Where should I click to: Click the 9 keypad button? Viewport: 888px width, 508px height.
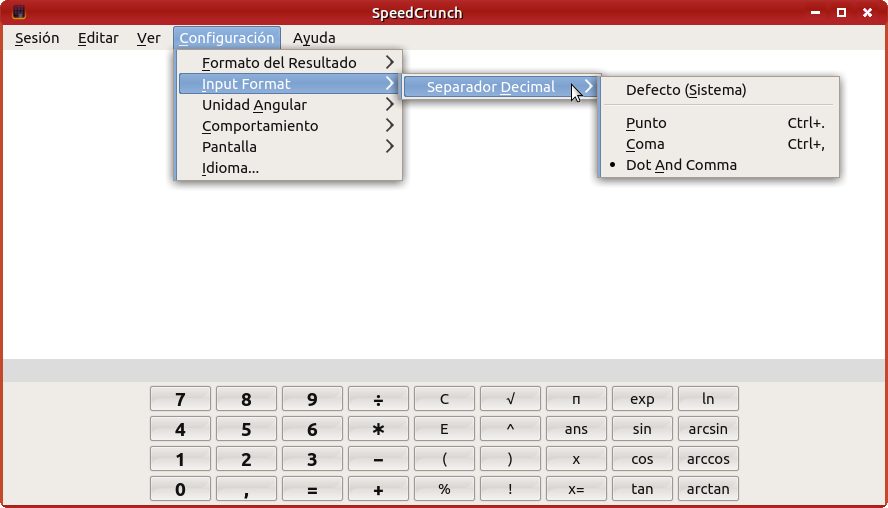tap(312, 399)
